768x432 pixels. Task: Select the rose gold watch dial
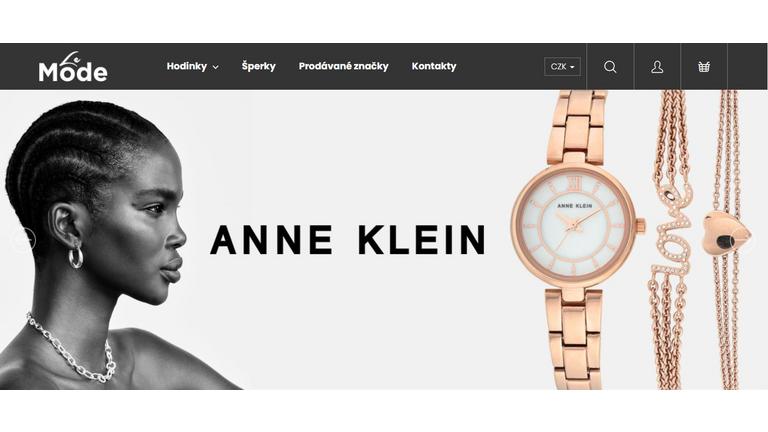574,226
